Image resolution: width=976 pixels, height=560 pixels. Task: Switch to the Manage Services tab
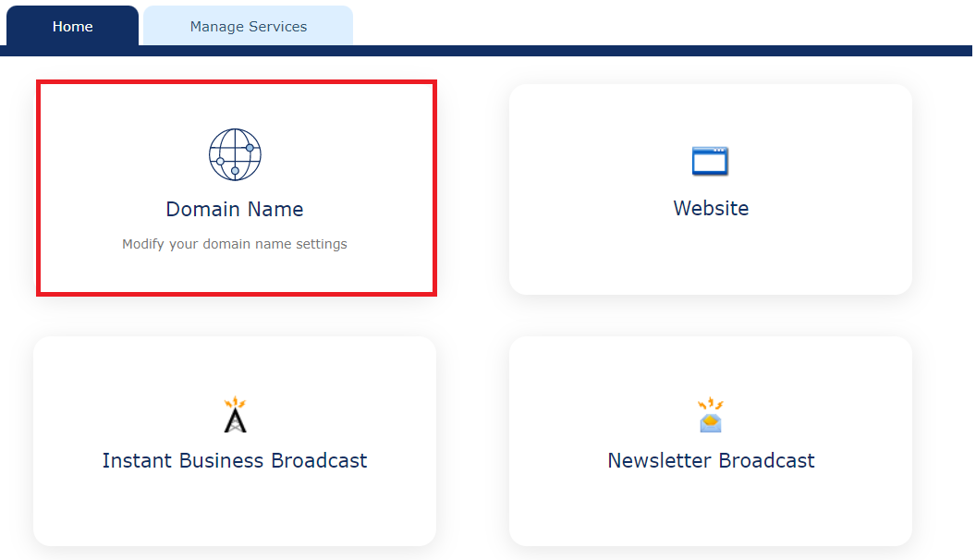(248, 26)
